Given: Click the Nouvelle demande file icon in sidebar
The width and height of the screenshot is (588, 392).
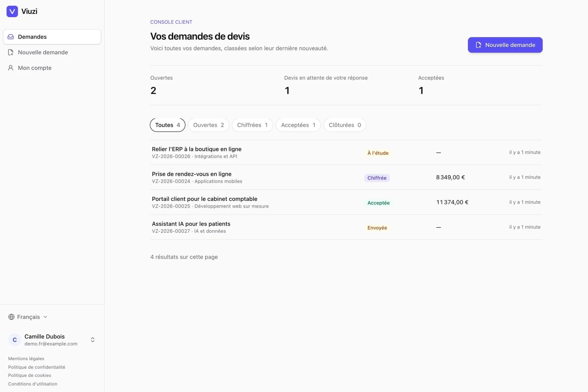Looking at the screenshot, I should tap(11, 52).
